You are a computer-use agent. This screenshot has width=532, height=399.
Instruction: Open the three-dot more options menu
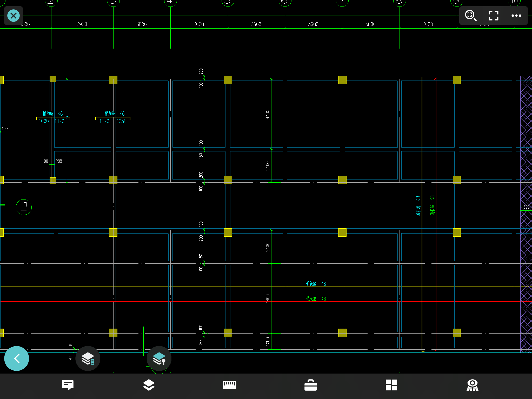pyautogui.click(x=516, y=16)
